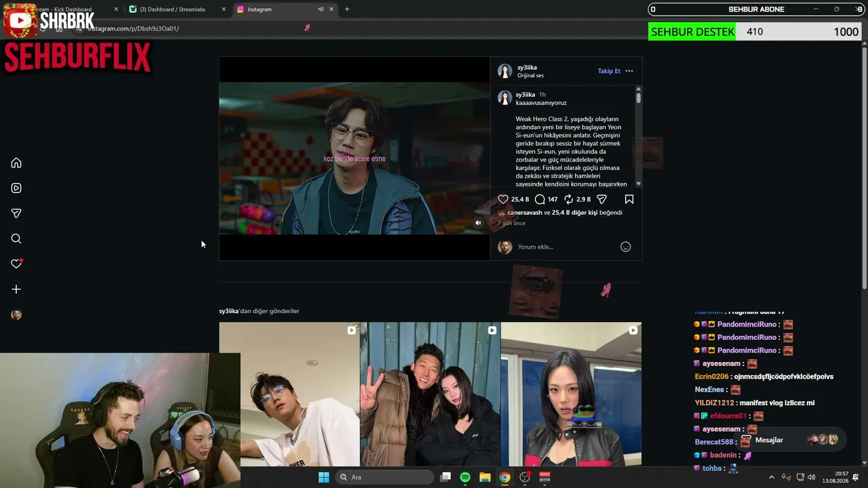Open OBS Studio from the taskbar
This screenshot has height=488, width=868.
pos(525,477)
